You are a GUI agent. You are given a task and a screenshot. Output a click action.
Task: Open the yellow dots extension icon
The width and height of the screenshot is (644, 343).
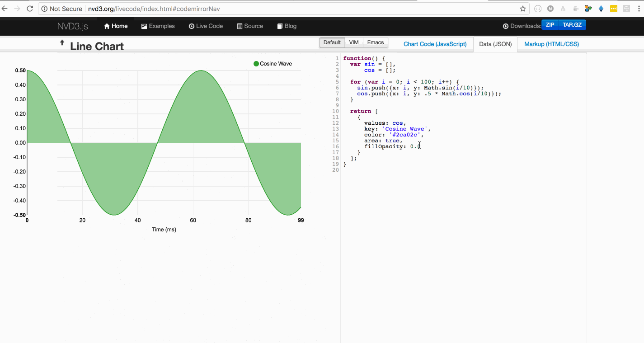(x=614, y=9)
